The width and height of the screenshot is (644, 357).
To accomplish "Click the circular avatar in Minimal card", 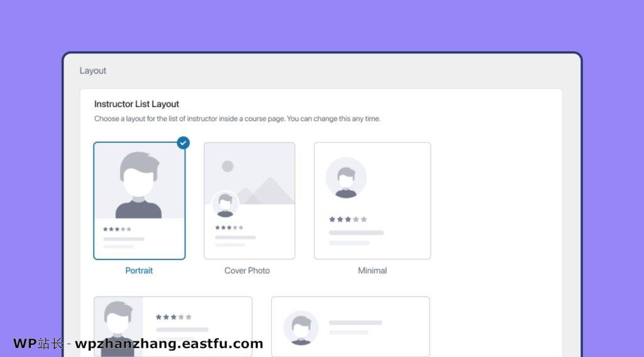I will [x=346, y=178].
